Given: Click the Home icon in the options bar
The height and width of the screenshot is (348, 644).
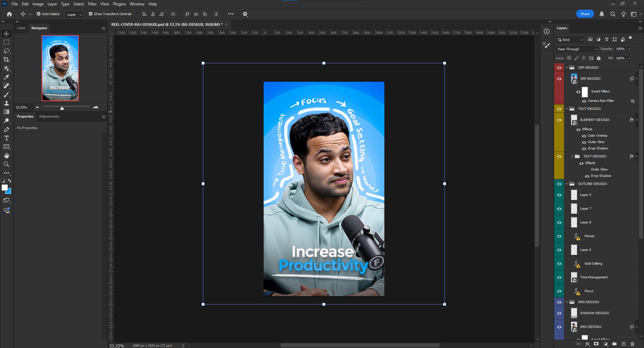Looking at the screenshot, I should click(9, 14).
